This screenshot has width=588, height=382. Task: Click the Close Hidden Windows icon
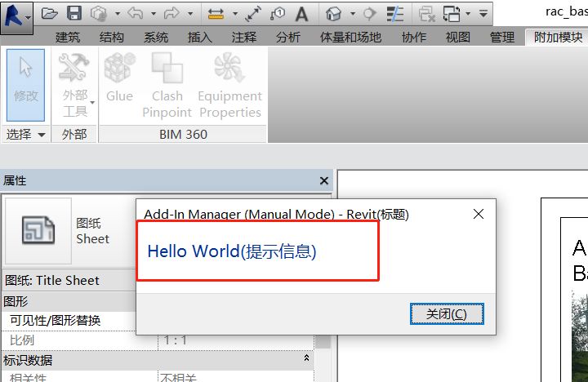[426, 14]
